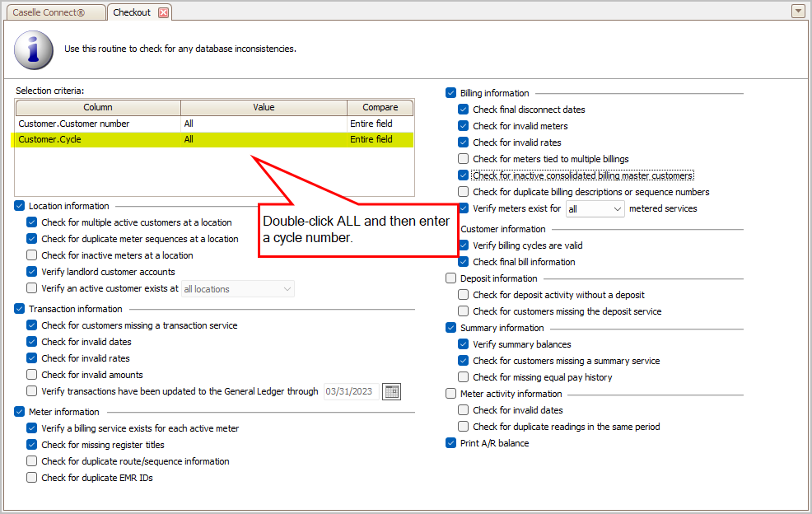This screenshot has height=514, width=812.
Task: Enable Check for meters tied to multiple billings
Action: tap(464, 159)
